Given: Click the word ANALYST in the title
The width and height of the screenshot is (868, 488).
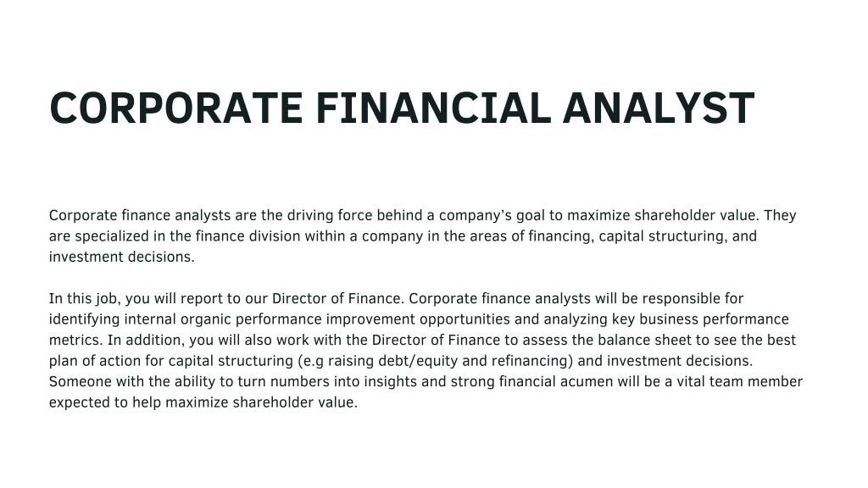Looking at the screenshot, I should click(659, 108).
